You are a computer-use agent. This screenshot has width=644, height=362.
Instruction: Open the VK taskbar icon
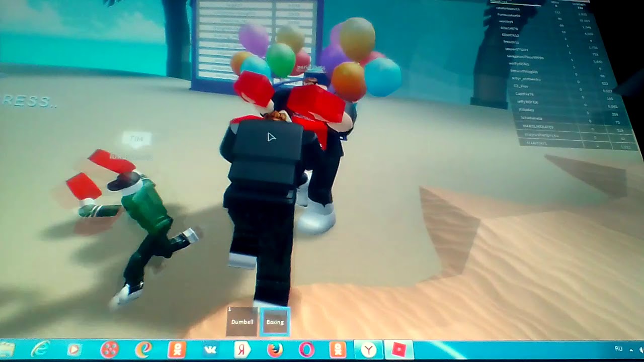coord(209,350)
